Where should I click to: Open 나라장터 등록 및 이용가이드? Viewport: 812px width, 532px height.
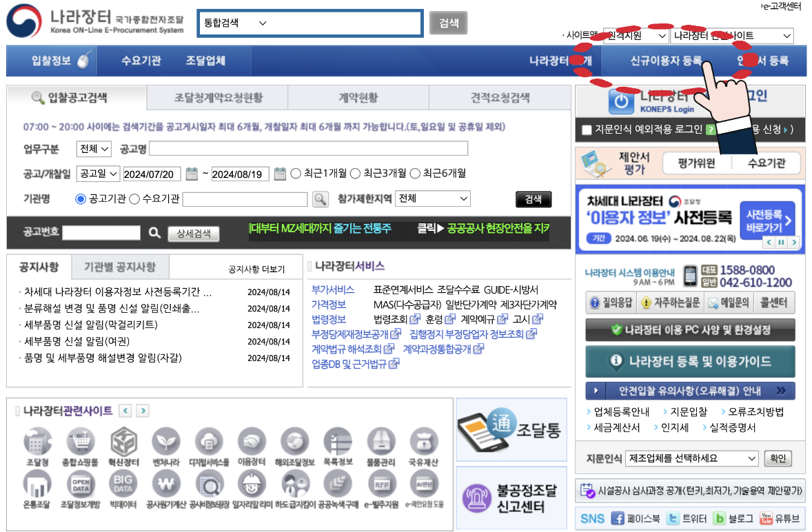[690, 361]
